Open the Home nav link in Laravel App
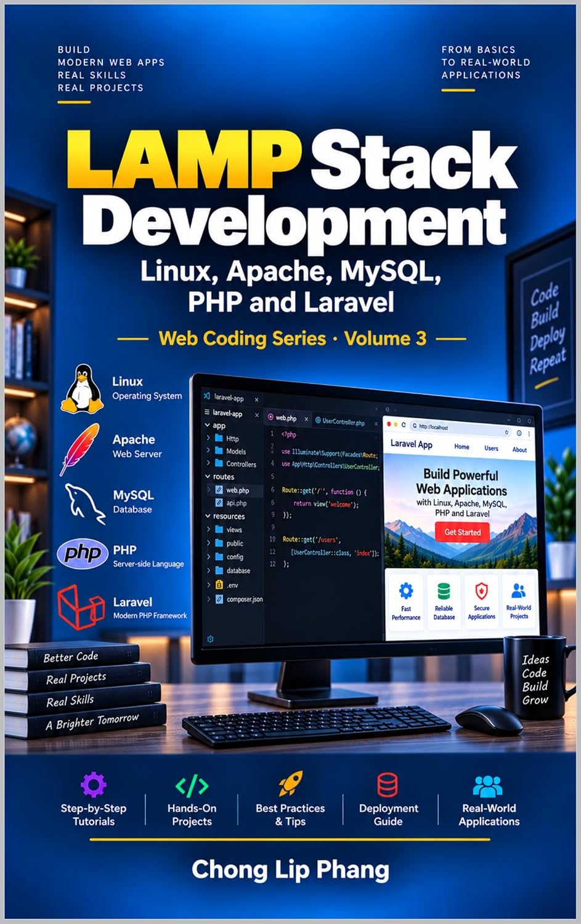 pyautogui.click(x=461, y=447)
